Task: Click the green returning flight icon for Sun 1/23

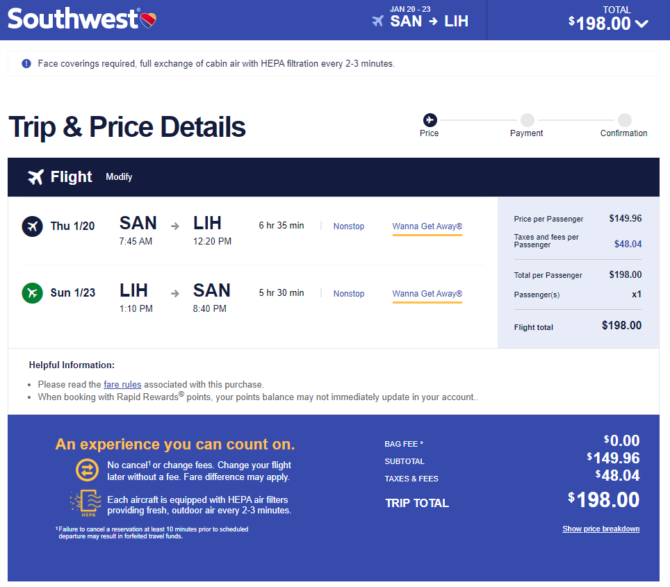Action: point(32,293)
